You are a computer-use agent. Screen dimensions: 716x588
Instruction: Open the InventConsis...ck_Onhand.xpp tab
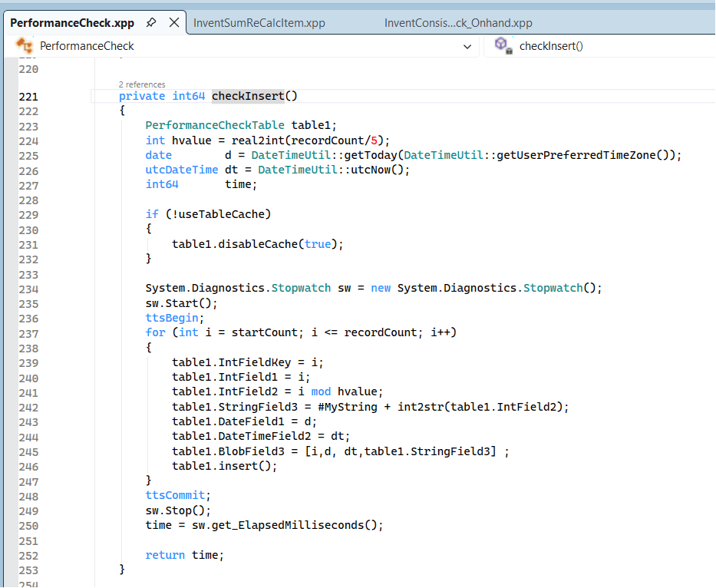(457, 23)
